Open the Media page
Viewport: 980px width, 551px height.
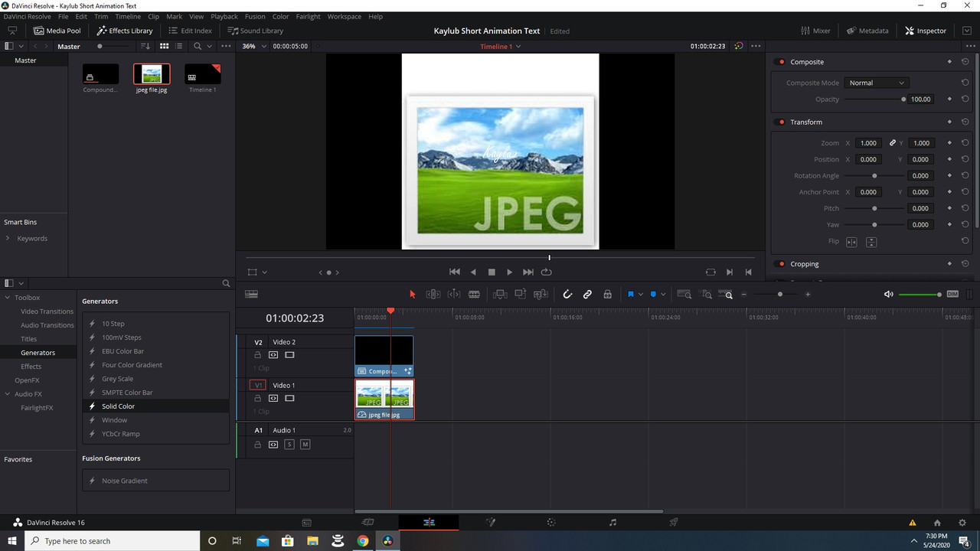click(x=306, y=523)
